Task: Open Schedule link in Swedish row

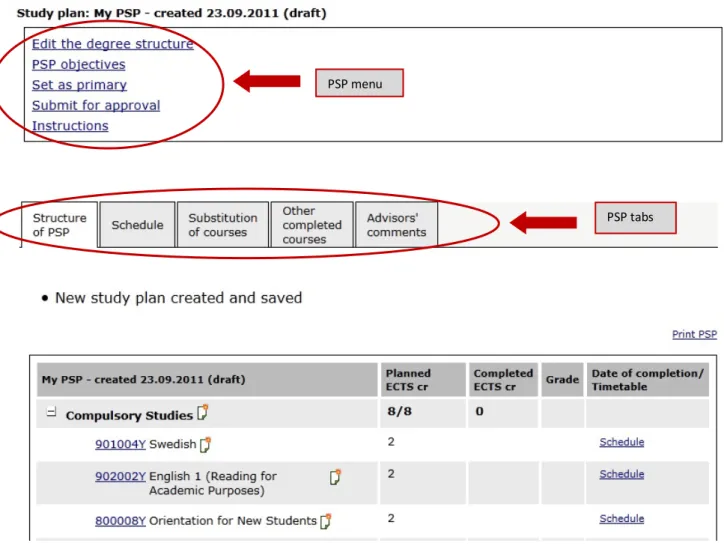Action: point(621,442)
